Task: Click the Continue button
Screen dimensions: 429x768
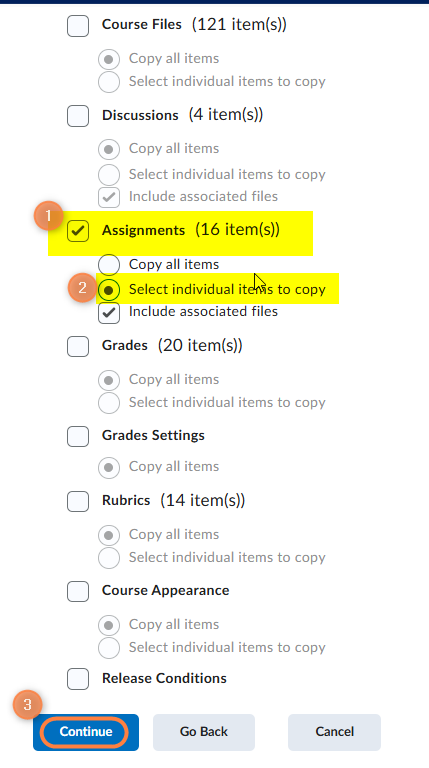Action: click(86, 732)
